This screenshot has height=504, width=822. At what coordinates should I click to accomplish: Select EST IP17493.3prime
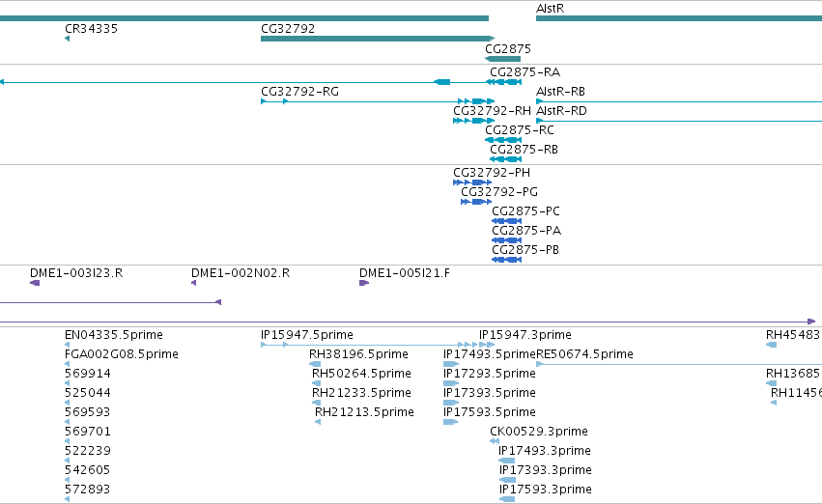tap(506, 461)
